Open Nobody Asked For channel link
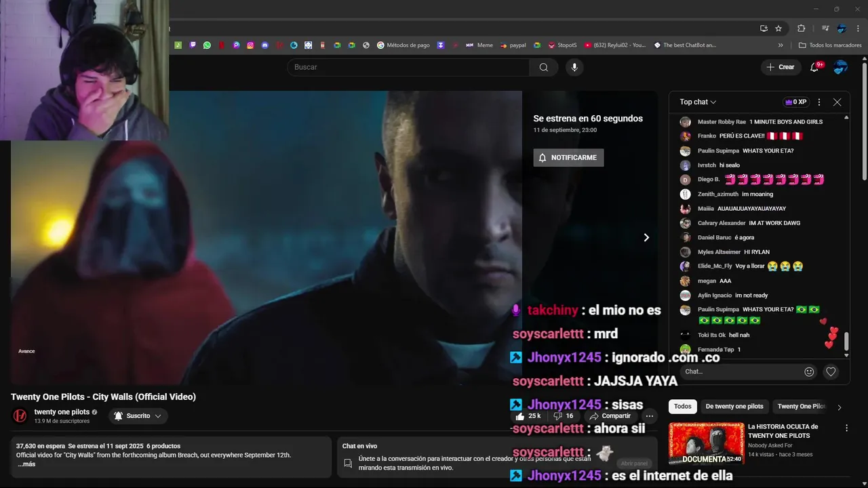868x488 pixels. pos(770,445)
